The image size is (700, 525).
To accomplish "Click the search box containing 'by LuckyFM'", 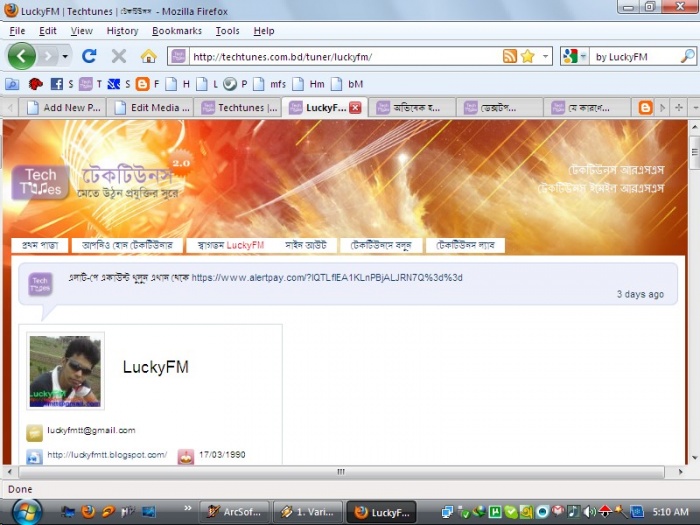I will coord(635,57).
